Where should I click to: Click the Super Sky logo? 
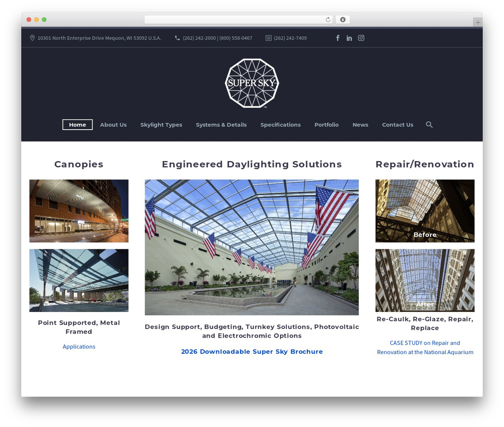(x=252, y=83)
